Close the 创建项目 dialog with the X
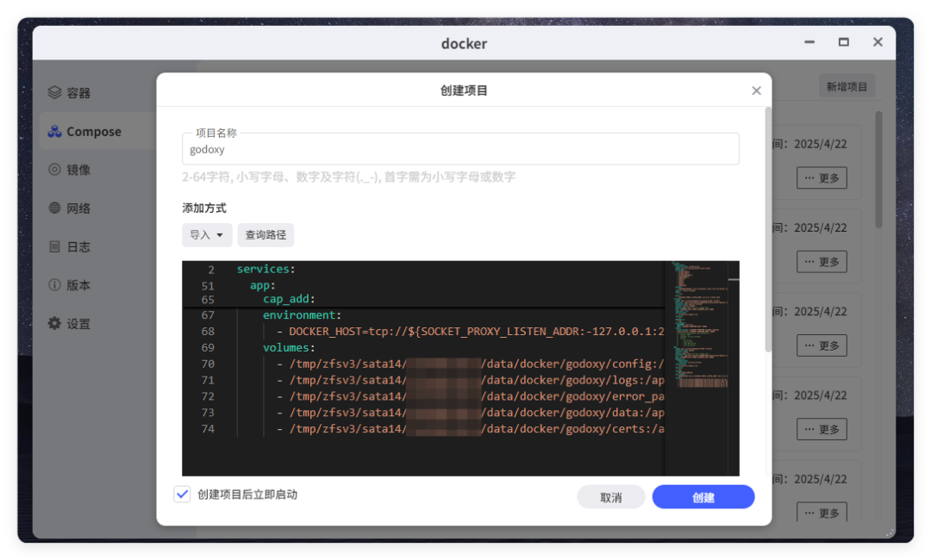This screenshot has width=931, height=560. [x=756, y=90]
